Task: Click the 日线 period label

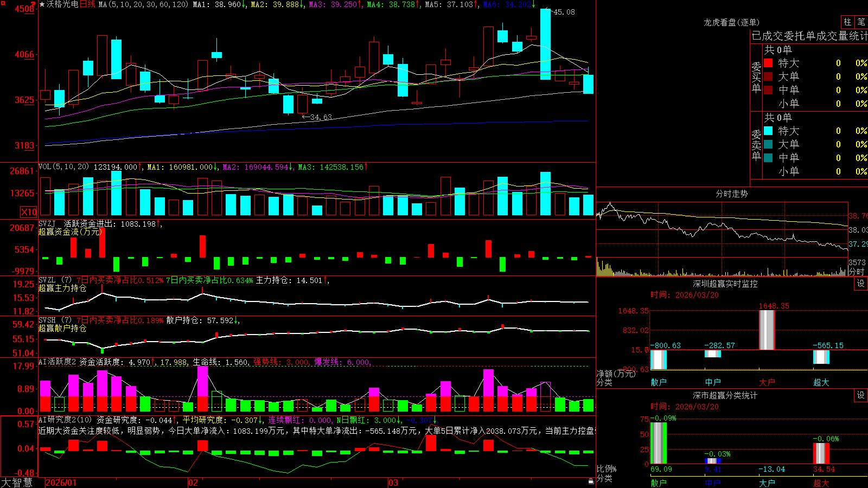Action: [87, 4]
